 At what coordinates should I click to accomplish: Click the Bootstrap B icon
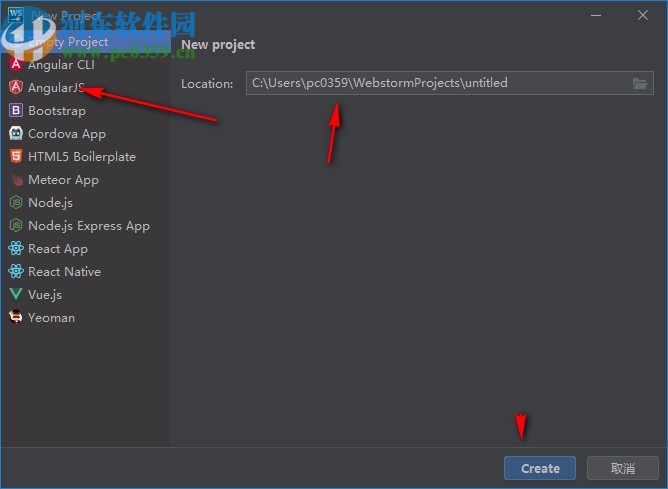[16, 110]
